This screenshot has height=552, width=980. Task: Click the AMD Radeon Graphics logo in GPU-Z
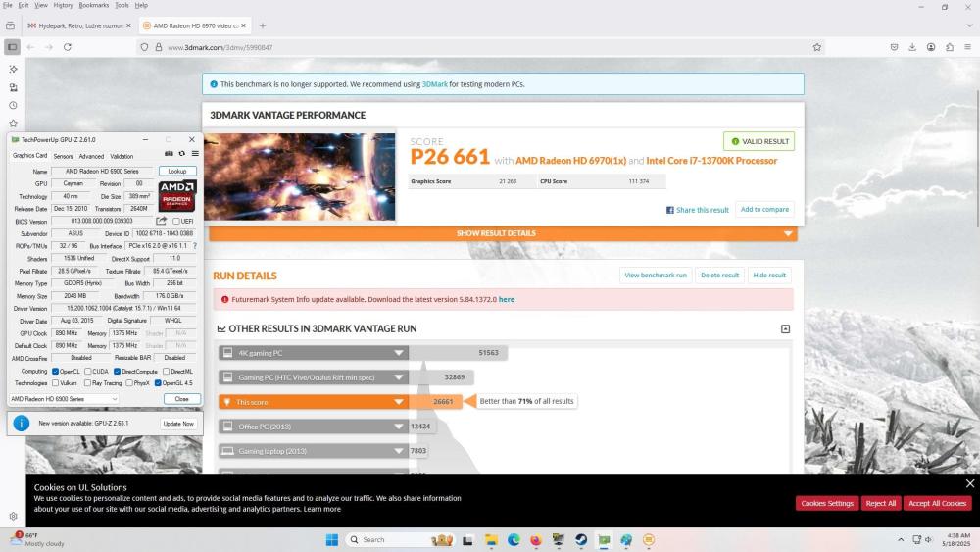pos(177,196)
